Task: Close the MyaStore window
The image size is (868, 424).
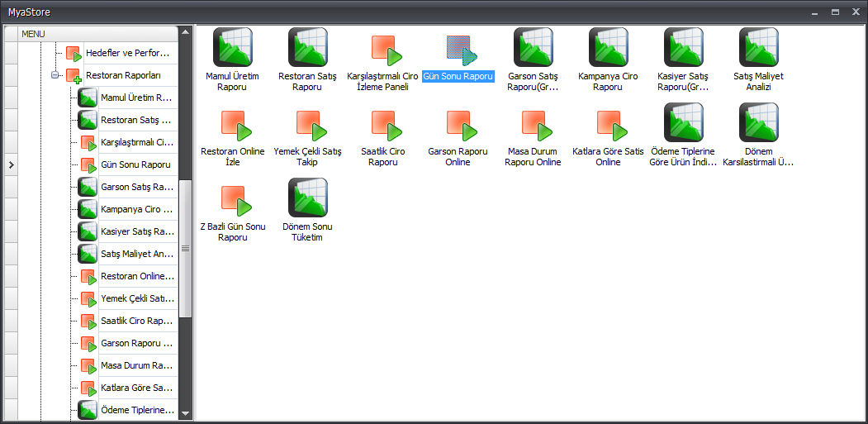Action: pos(856,12)
